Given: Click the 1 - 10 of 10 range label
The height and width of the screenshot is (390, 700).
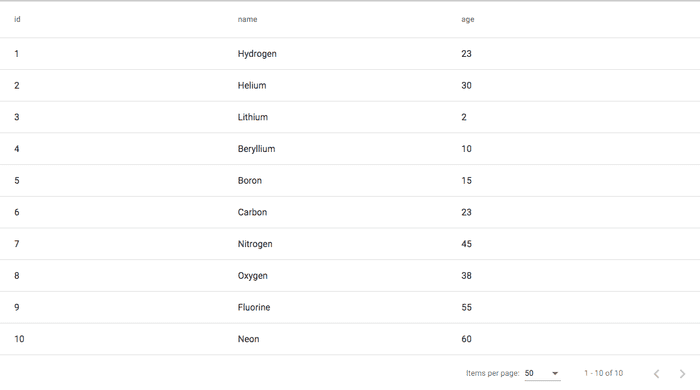Looking at the screenshot, I should pos(604,373).
